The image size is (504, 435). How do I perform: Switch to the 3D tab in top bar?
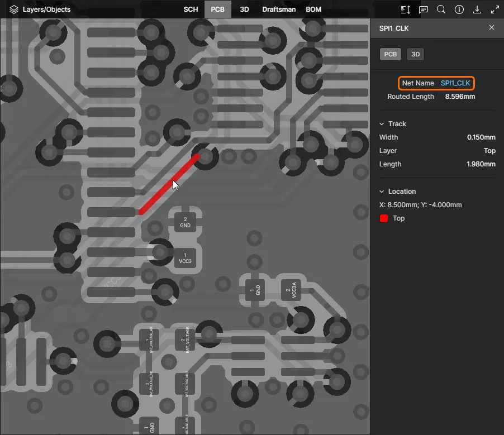pyautogui.click(x=244, y=9)
